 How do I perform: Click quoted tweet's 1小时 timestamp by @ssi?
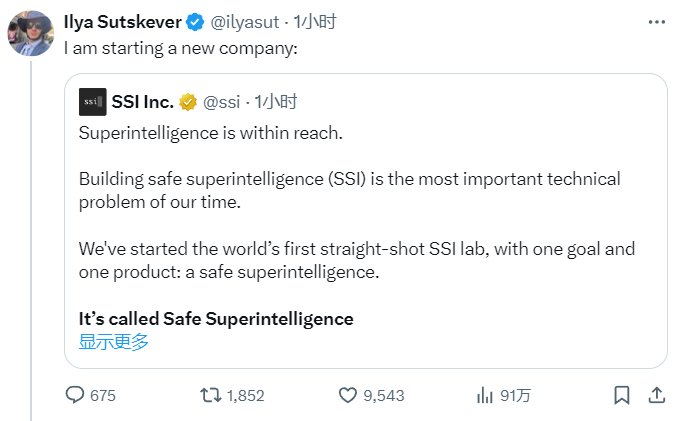[x=275, y=101]
